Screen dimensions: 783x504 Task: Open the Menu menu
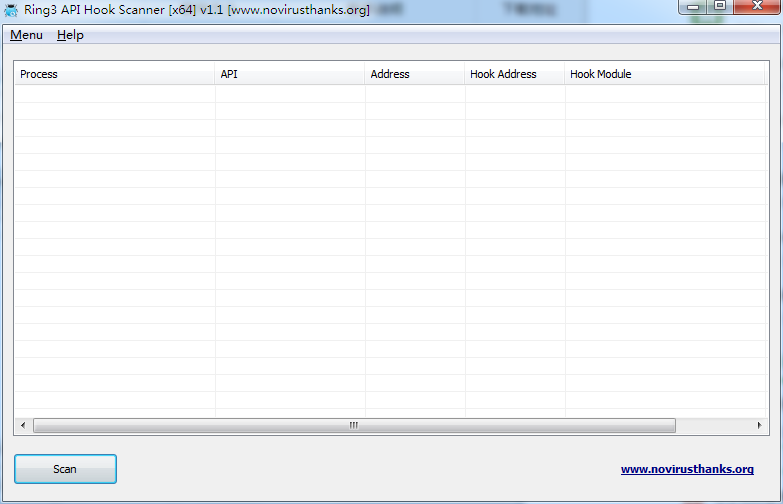[x=26, y=35]
